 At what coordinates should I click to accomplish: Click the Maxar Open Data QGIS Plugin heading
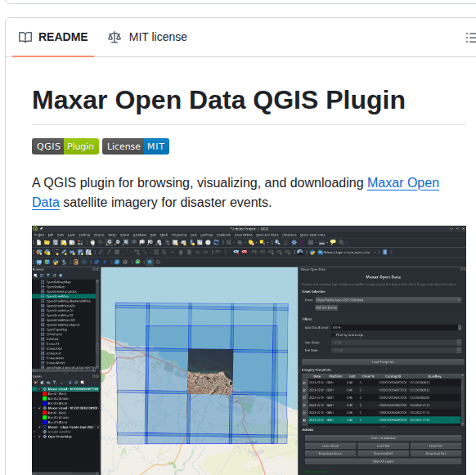(218, 100)
